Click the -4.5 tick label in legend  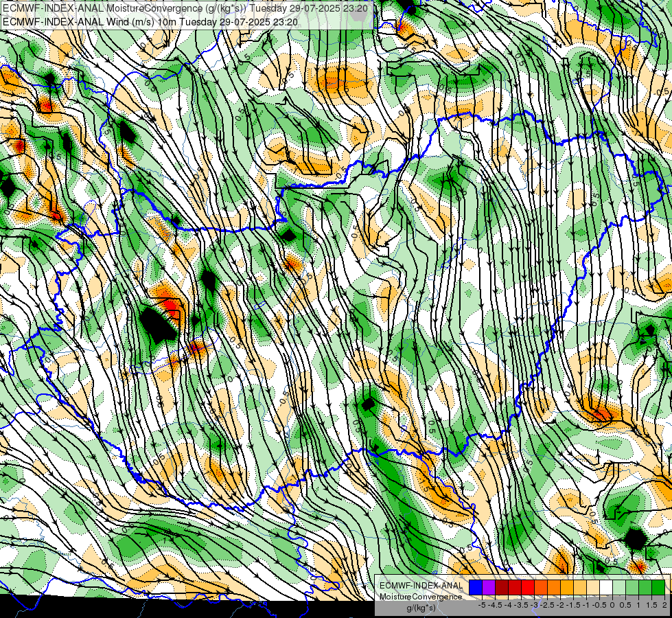tap(495, 605)
